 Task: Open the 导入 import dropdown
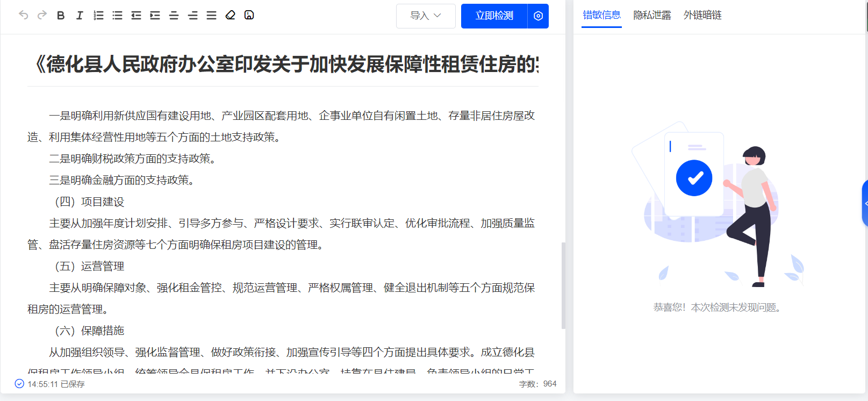pos(426,16)
